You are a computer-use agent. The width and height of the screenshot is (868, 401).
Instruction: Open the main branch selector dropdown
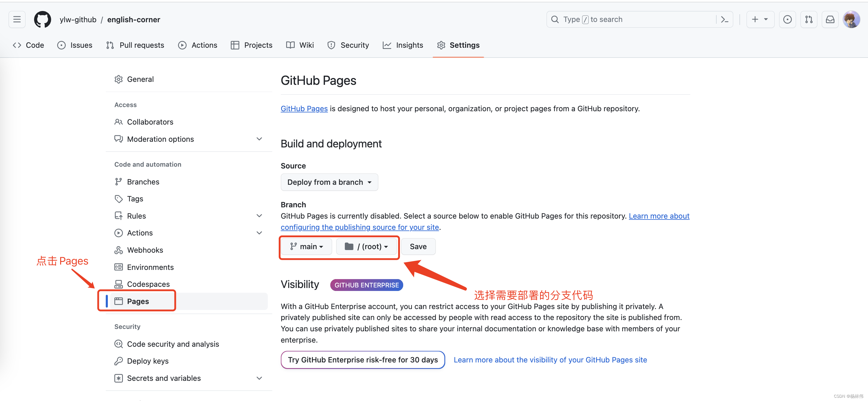(x=306, y=246)
